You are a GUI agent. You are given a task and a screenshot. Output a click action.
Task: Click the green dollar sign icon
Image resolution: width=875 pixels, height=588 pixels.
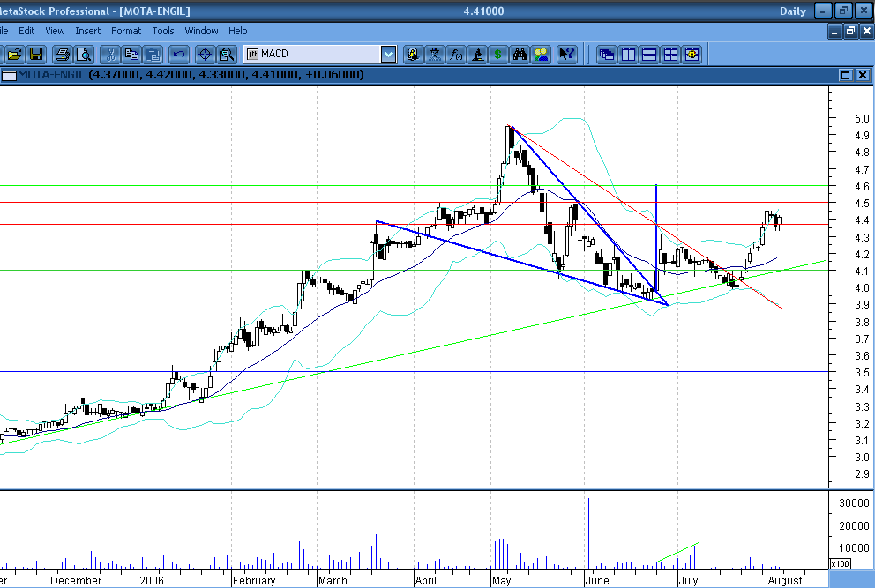pos(498,55)
